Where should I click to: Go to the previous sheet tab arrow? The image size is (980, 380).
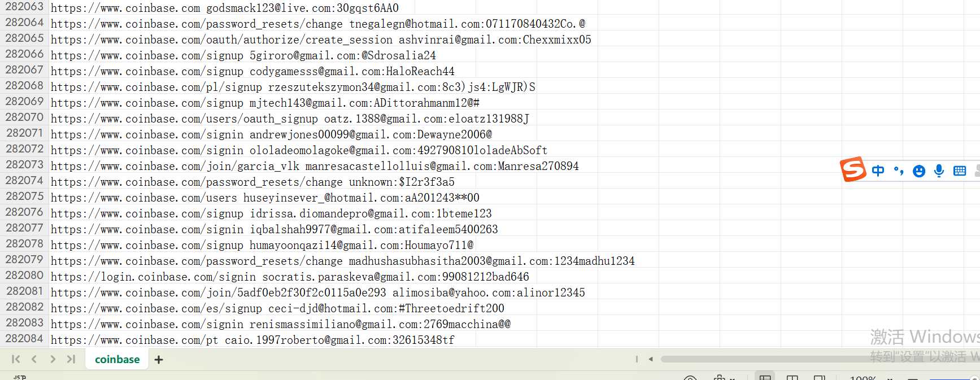(34, 359)
